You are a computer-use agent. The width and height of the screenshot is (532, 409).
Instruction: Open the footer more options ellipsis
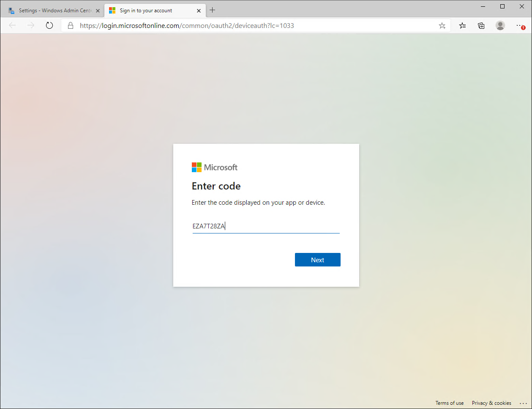[x=524, y=403]
